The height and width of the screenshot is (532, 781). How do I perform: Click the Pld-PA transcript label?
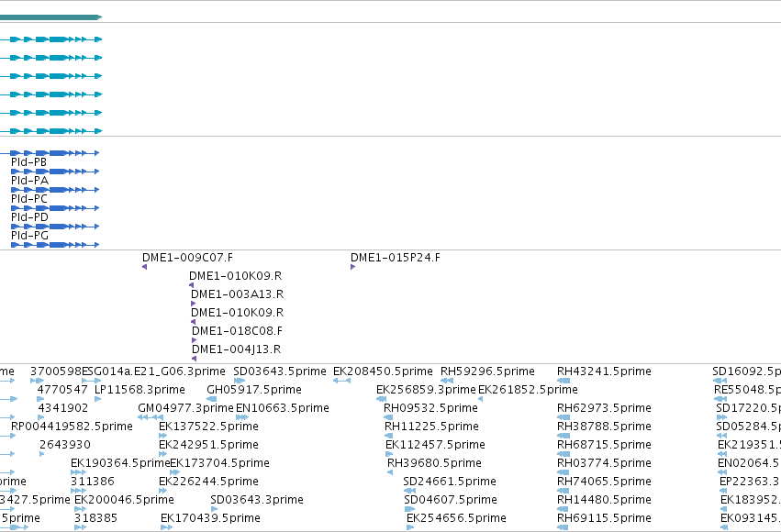[x=30, y=181]
